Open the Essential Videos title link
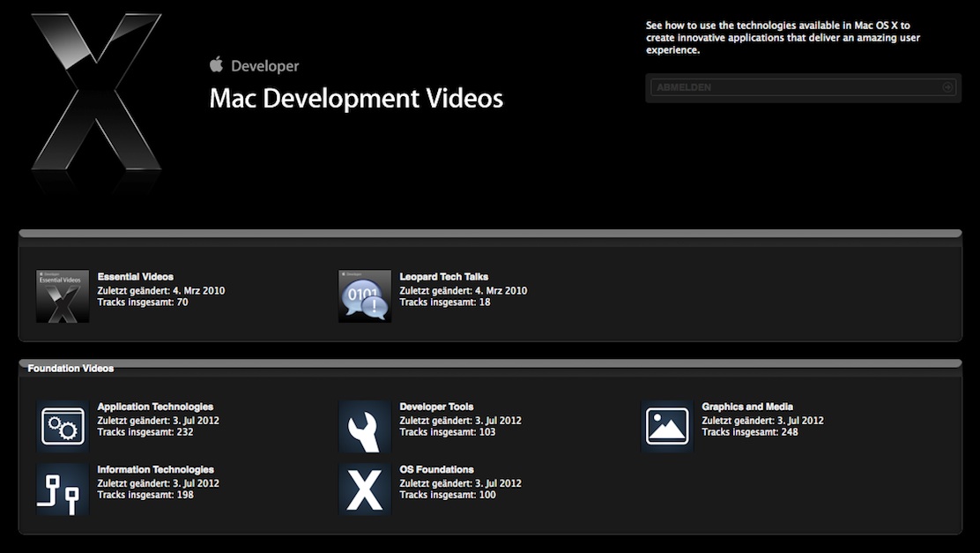This screenshot has width=980, height=553. [136, 277]
